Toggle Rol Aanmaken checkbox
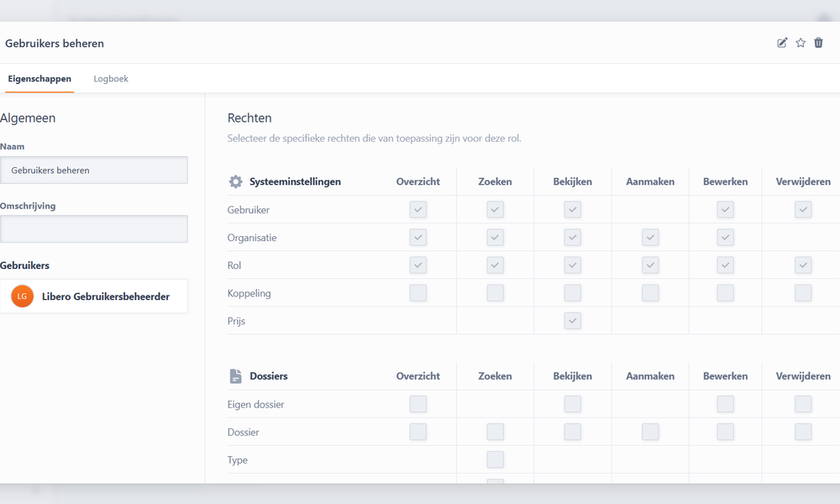This screenshot has width=840, height=504. pyautogui.click(x=650, y=265)
